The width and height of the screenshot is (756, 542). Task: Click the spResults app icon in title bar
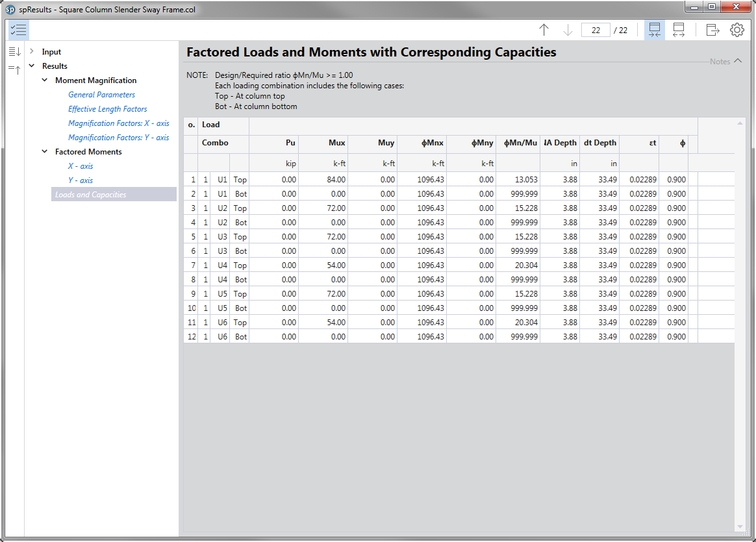tap(10, 10)
